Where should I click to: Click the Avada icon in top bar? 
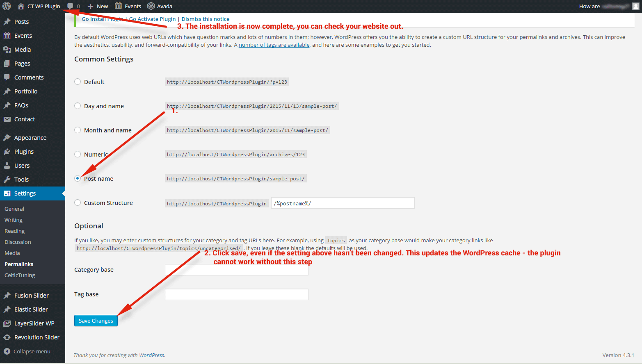pos(151,6)
